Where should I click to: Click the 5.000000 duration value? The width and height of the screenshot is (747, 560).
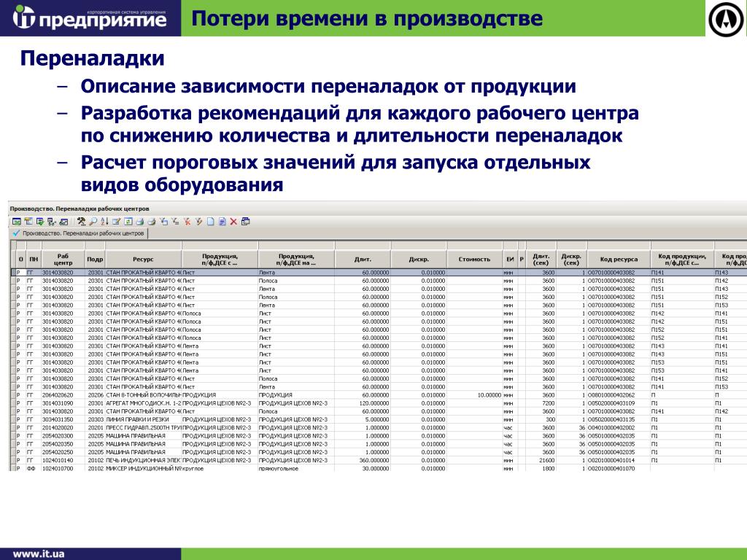[377, 419]
